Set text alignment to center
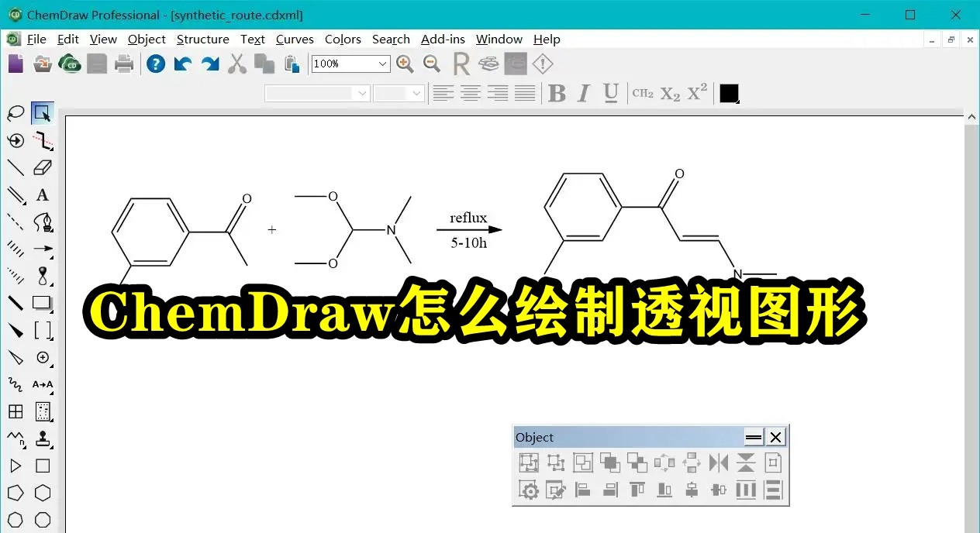 [471, 94]
